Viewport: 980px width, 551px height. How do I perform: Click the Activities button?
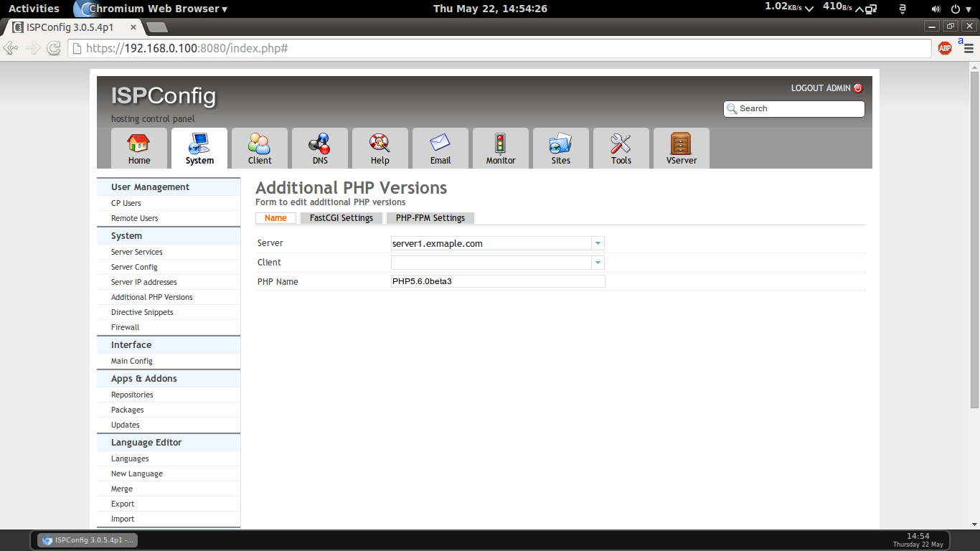coord(34,9)
